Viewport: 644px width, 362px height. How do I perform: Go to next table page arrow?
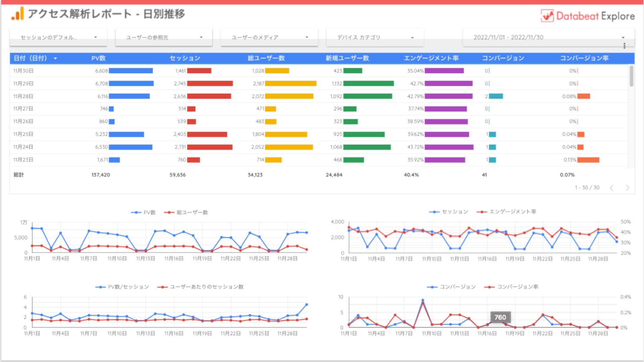627,188
